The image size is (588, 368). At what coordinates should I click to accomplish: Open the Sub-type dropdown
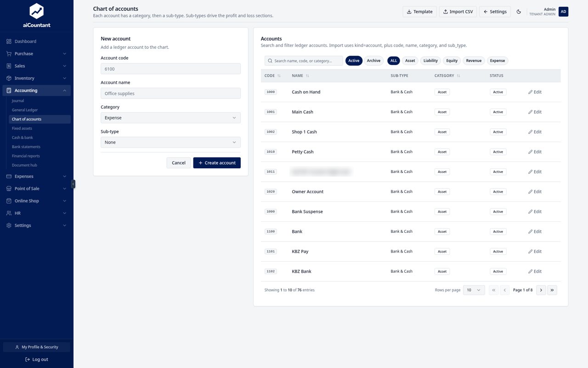click(x=170, y=142)
